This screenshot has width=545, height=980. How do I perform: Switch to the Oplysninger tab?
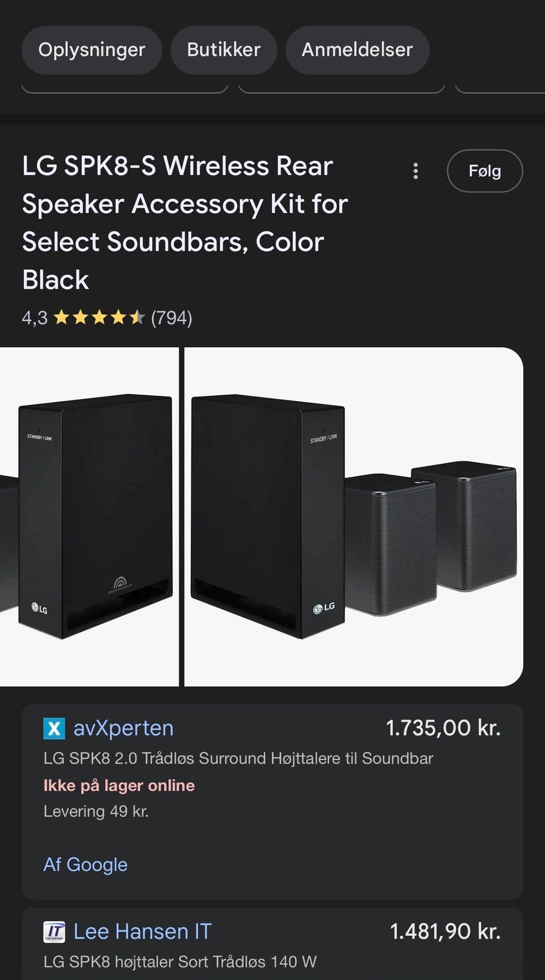click(92, 50)
